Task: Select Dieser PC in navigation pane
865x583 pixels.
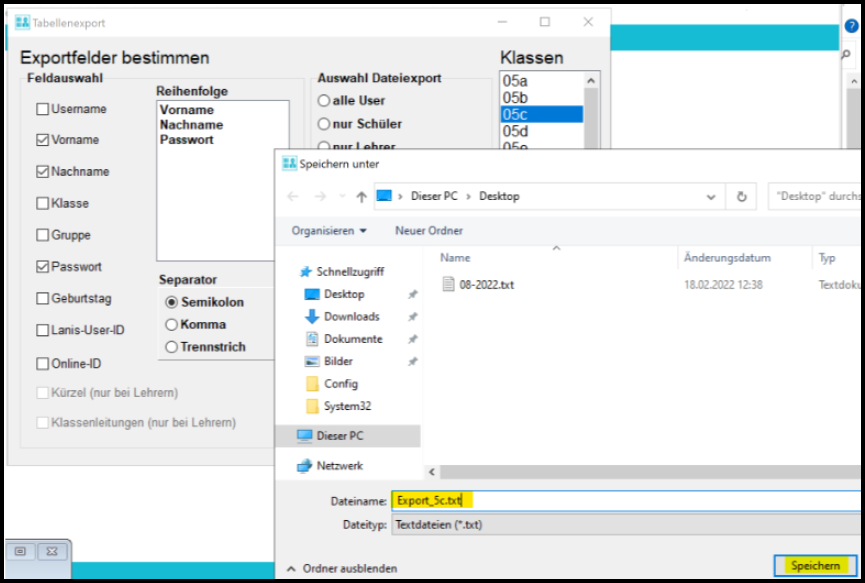Action: 339,436
